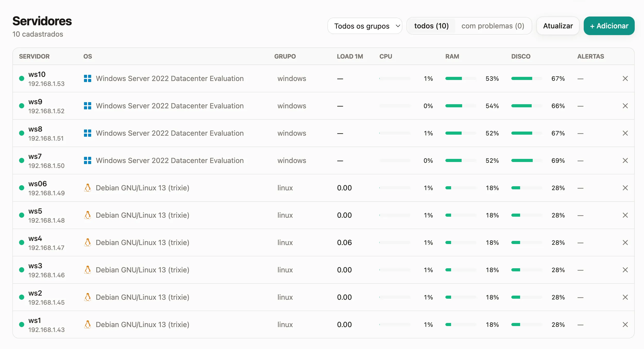Click the Atualizar button
The width and height of the screenshot is (644, 349).
[558, 26]
